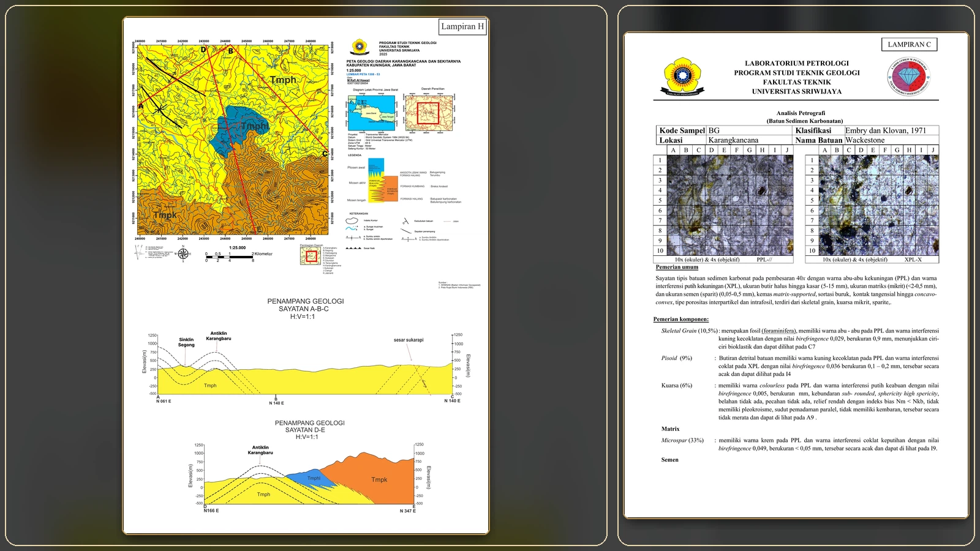980x551 pixels.
Task: Click the Tmpk orange unit in section D-E
Action: 379,479
